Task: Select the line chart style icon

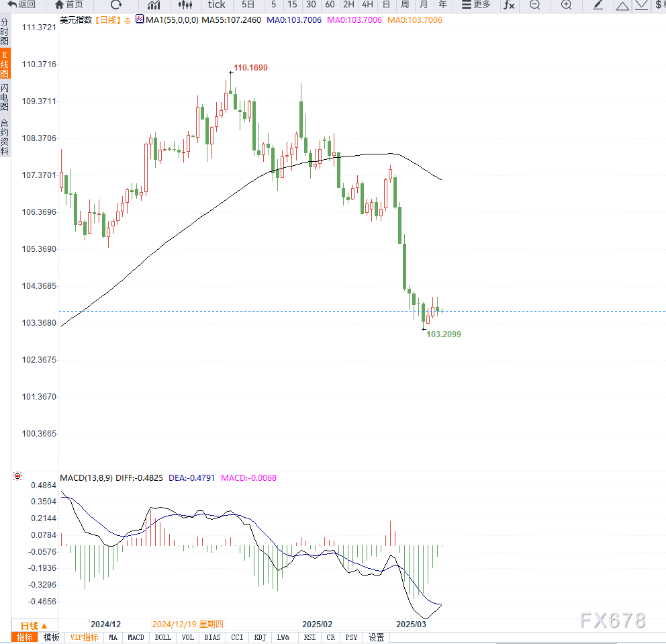Action: (154, 5)
